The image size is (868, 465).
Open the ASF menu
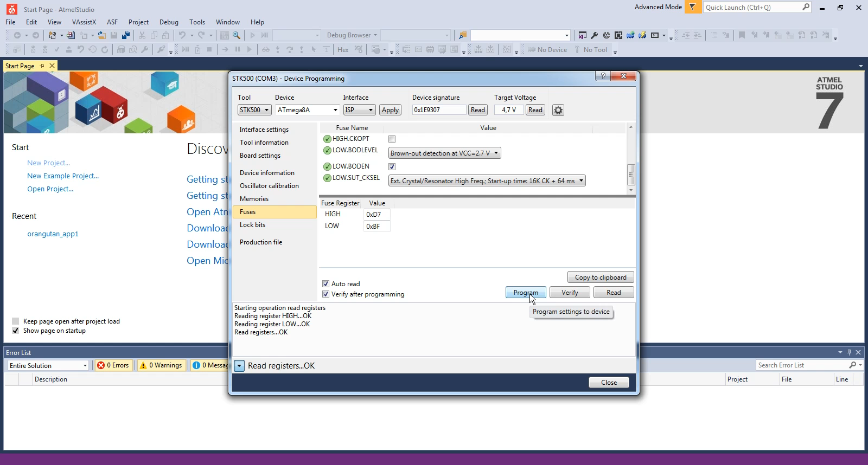112,22
